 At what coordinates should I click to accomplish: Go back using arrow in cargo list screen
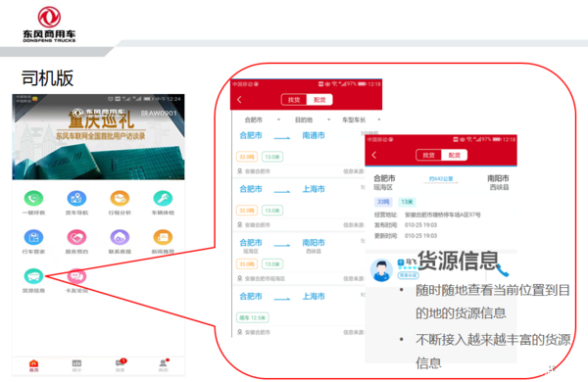pos(239,100)
